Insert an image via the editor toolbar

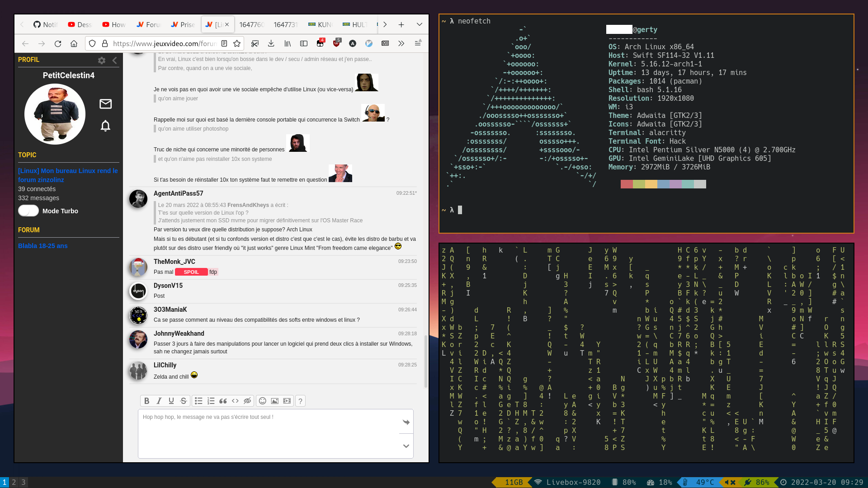[275, 401]
